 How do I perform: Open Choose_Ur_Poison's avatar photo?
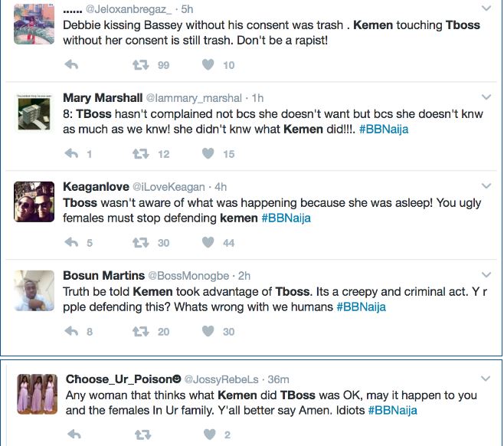click(x=33, y=394)
